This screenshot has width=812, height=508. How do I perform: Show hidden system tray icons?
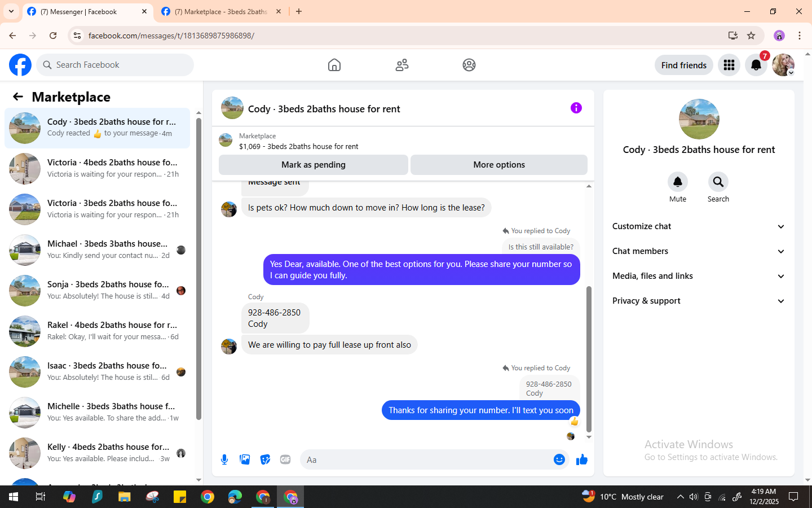680,497
